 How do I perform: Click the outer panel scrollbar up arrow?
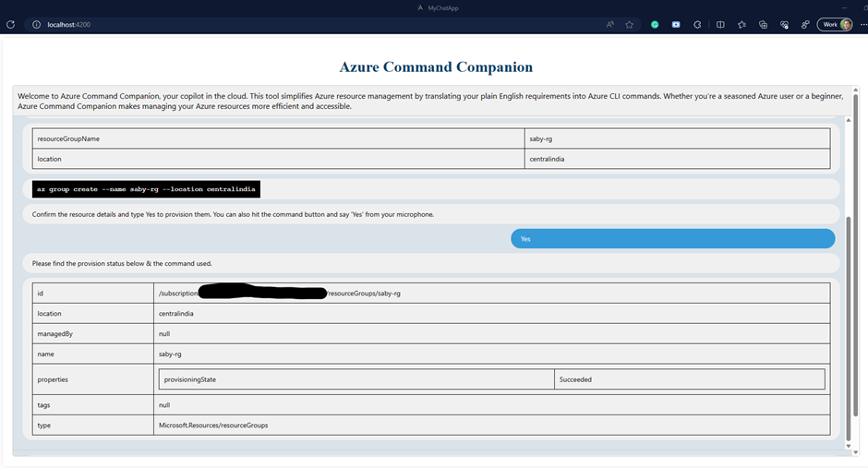855,90
